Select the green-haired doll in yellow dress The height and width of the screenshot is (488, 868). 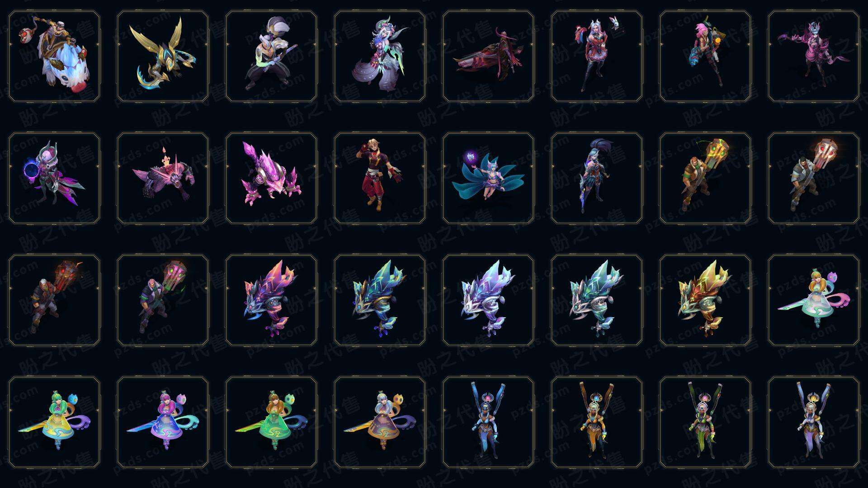tap(54, 422)
